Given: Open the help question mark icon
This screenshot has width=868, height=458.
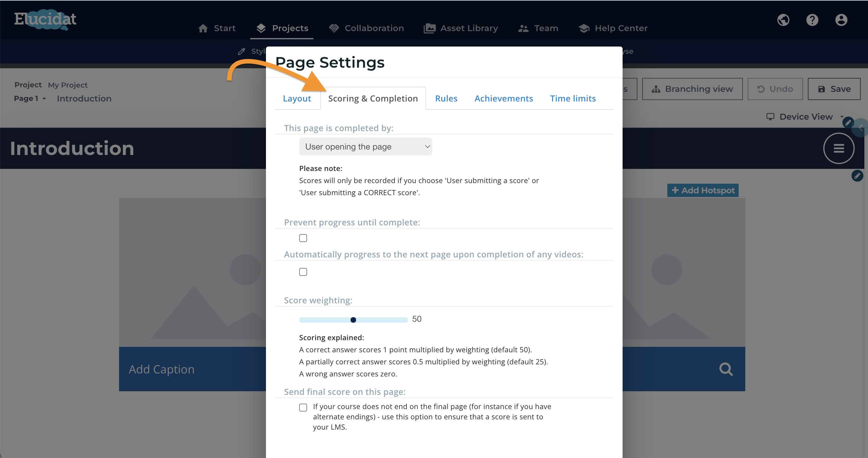Looking at the screenshot, I should pos(812,20).
